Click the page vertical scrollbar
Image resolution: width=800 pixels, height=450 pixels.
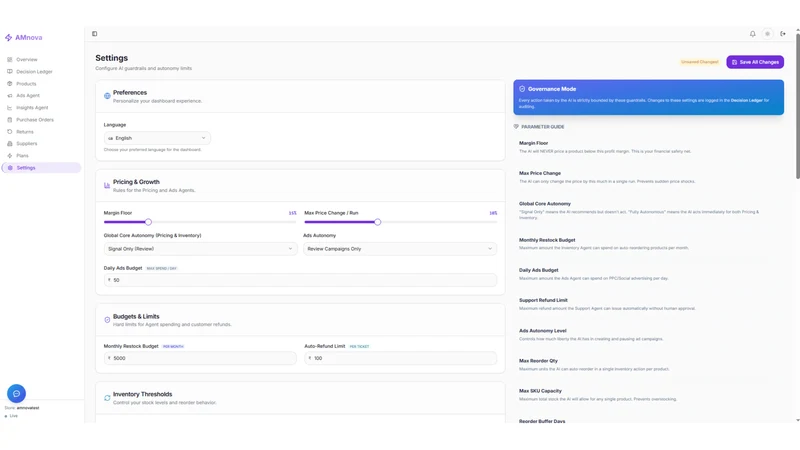pos(797,106)
